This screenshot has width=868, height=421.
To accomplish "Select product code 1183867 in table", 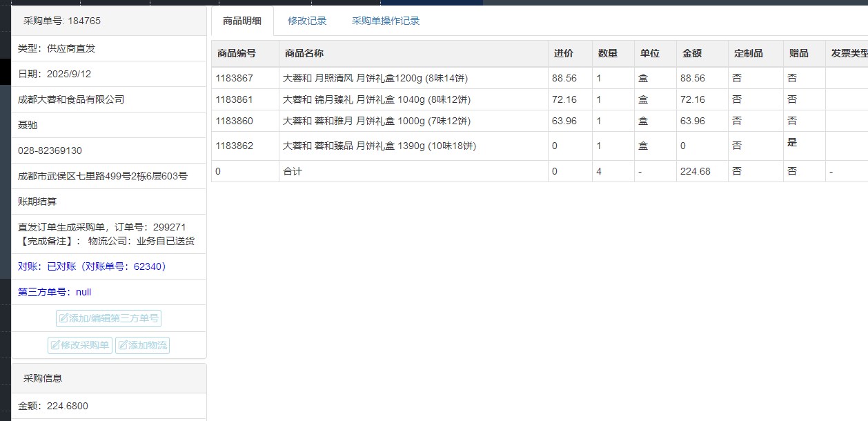I will pyautogui.click(x=234, y=78).
